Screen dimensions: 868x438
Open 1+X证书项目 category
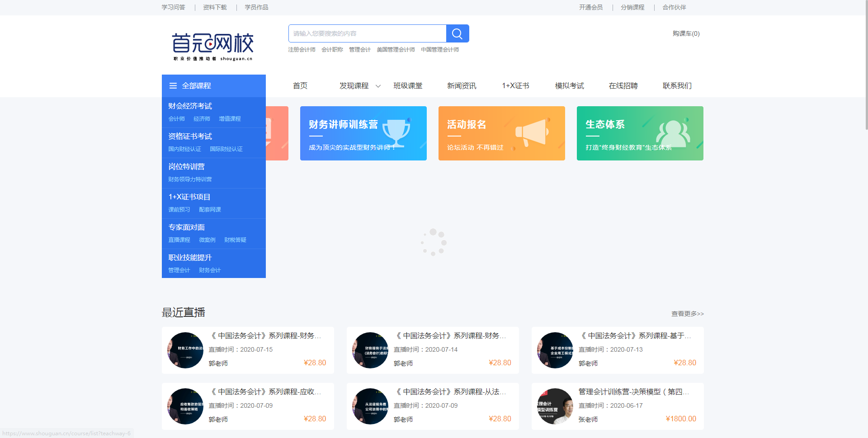(189, 197)
